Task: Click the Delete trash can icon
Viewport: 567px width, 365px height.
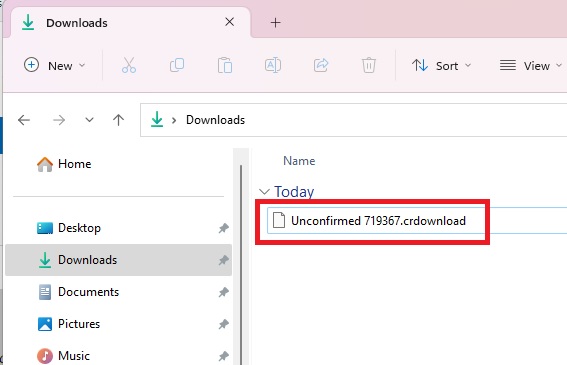Action: coord(368,65)
